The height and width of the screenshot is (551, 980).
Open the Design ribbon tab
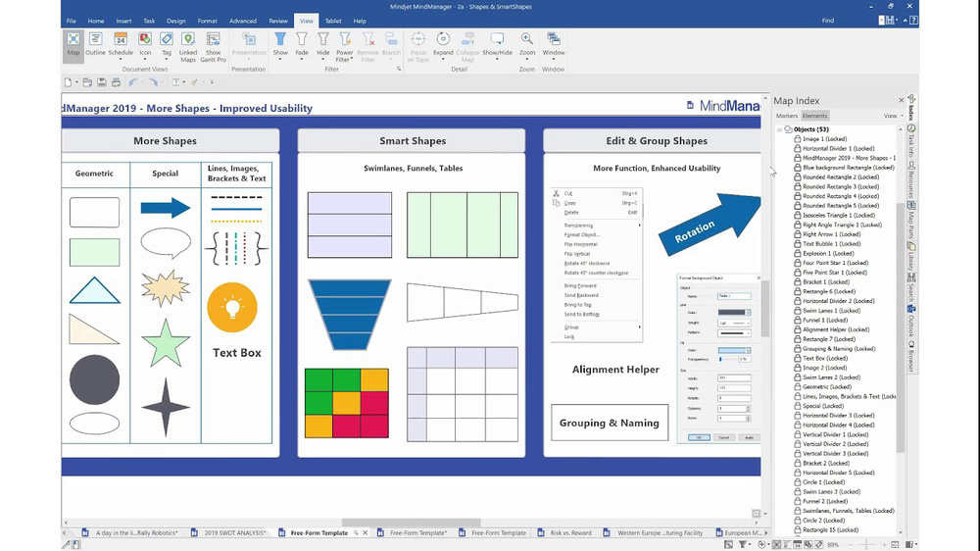pyautogui.click(x=175, y=21)
